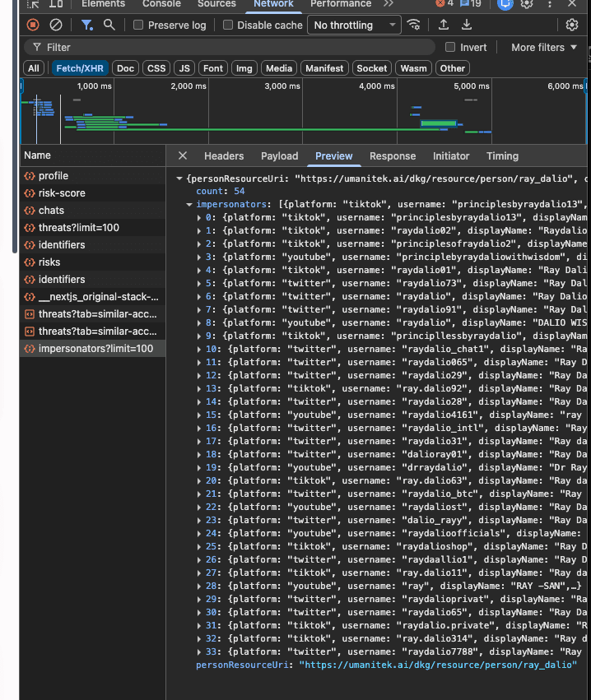Export HAR file download icon
591x700 pixels.
pos(467,25)
